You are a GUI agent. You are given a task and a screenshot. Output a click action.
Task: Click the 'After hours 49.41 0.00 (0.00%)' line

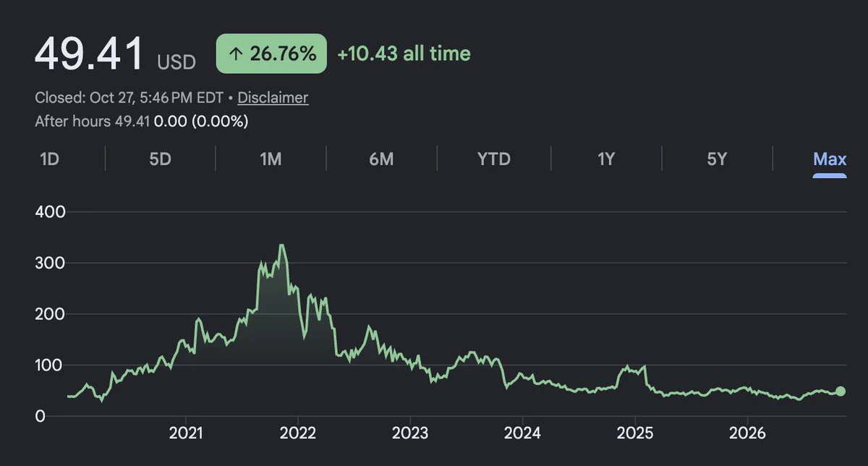tap(142, 121)
